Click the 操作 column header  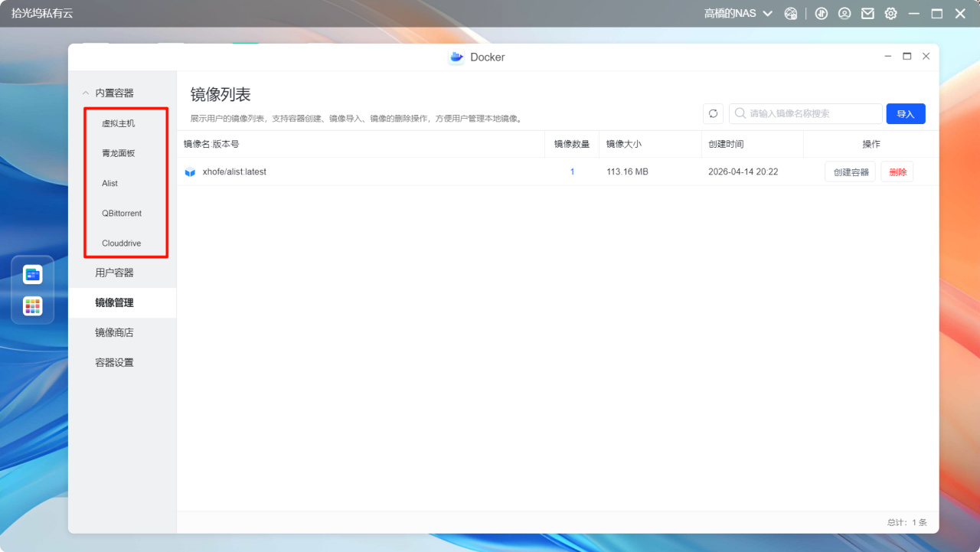point(871,144)
